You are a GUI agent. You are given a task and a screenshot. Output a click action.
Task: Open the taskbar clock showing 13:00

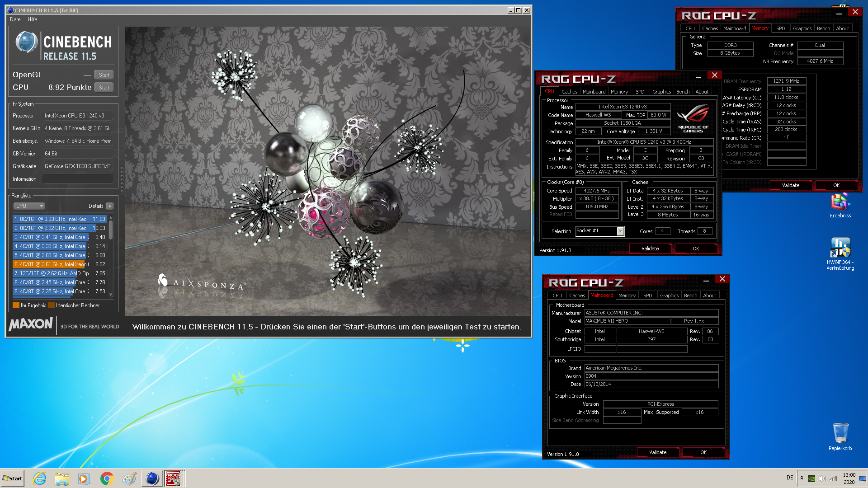click(849, 479)
